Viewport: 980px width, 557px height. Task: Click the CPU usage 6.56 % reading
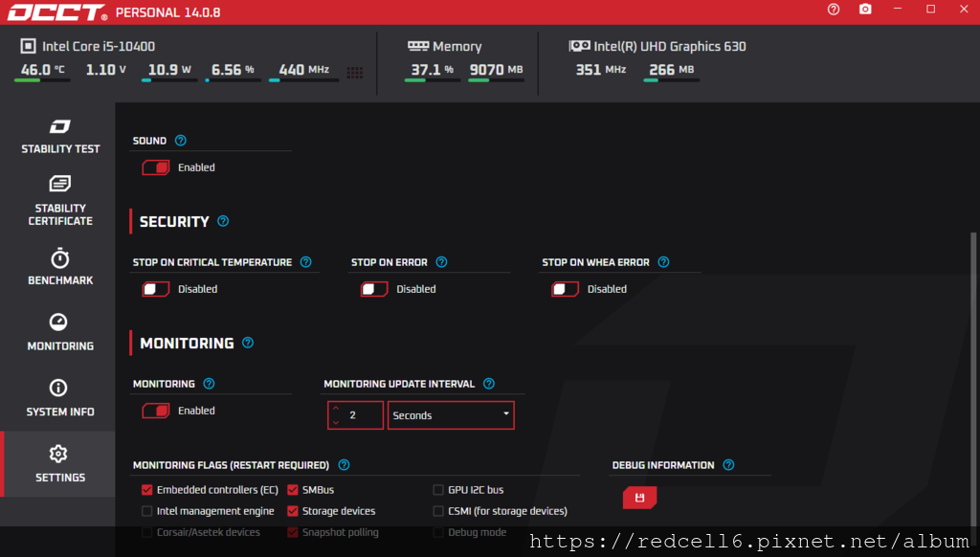(x=233, y=70)
